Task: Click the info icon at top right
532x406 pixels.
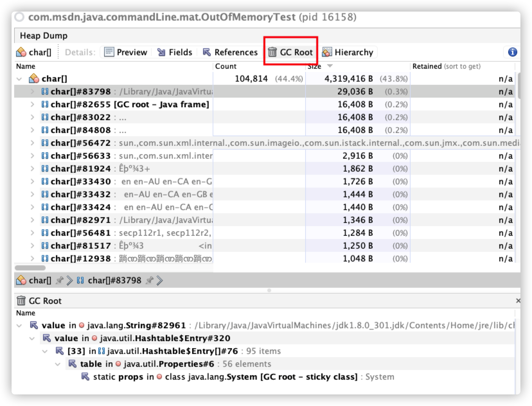Action: [512, 52]
